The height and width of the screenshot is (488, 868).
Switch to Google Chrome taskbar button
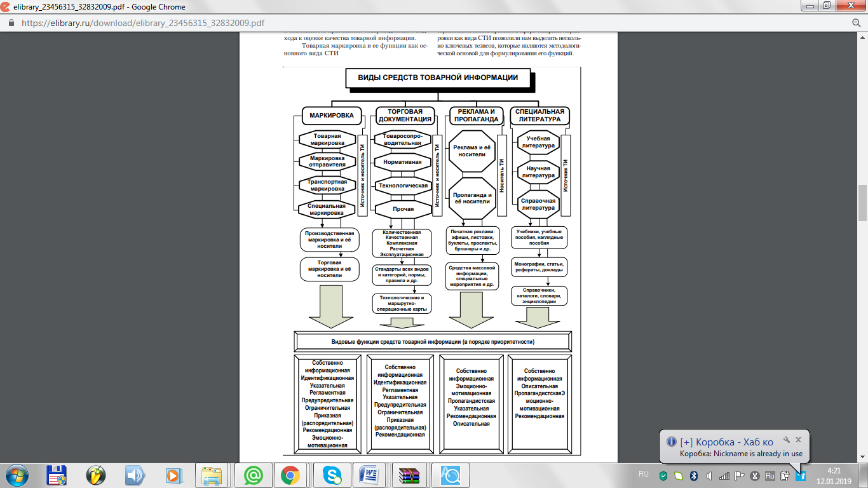(291, 475)
